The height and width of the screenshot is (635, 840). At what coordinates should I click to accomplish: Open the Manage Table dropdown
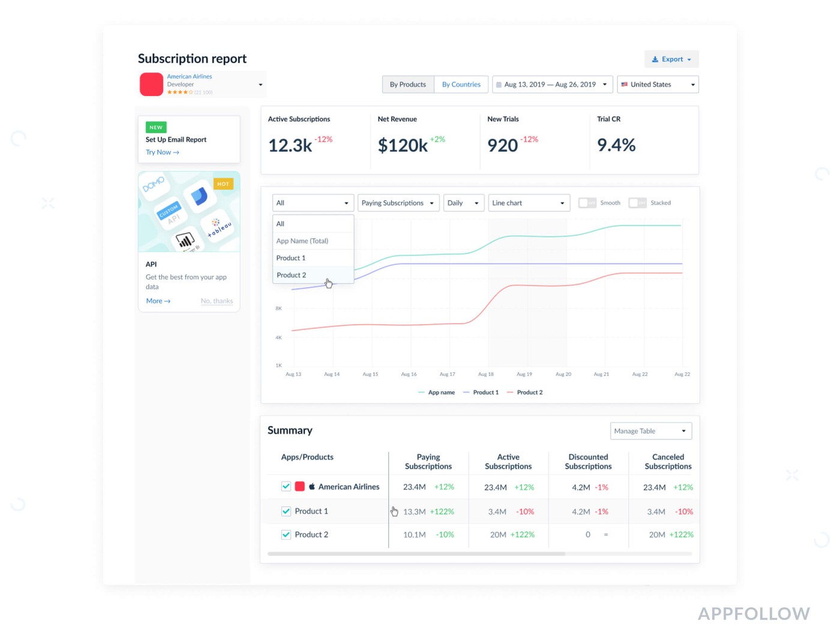(x=650, y=431)
